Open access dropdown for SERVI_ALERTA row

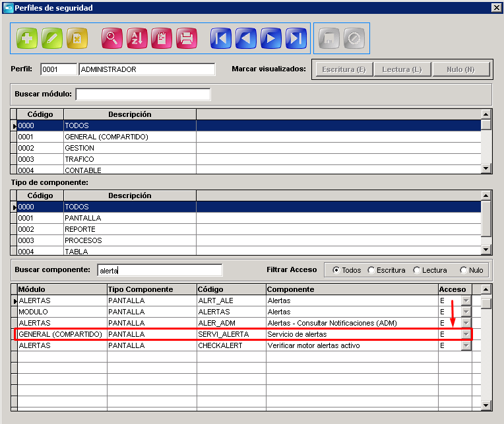point(466,334)
